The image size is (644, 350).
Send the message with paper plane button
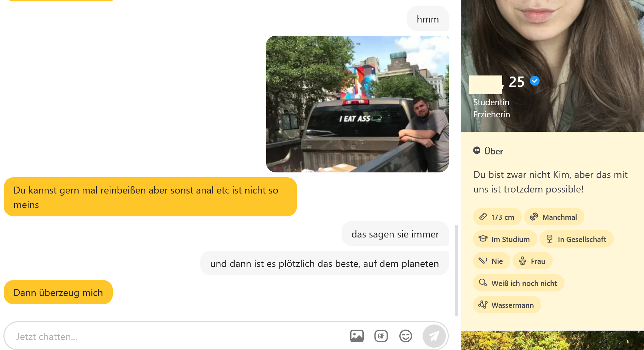click(x=434, y=336)
